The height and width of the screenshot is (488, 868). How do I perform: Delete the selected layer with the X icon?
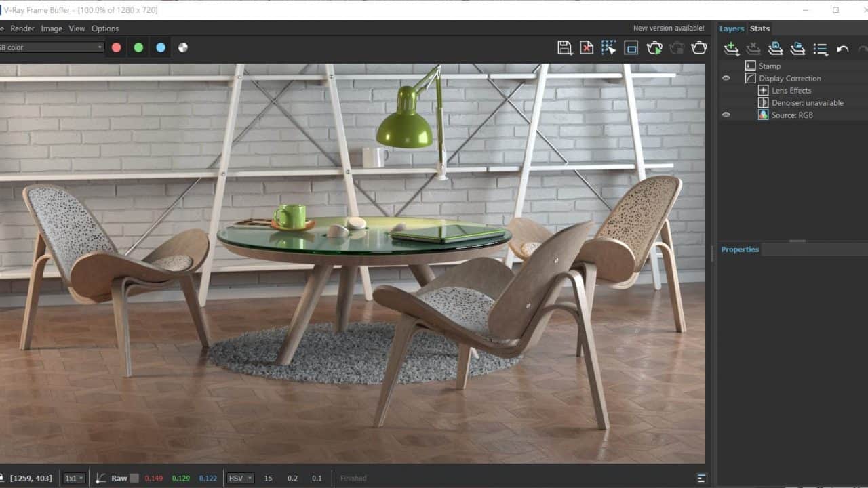753,49
